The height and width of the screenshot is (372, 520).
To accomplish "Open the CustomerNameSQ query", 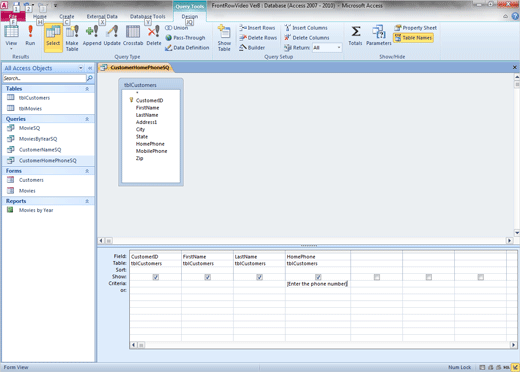I will (x=40, y=150).
